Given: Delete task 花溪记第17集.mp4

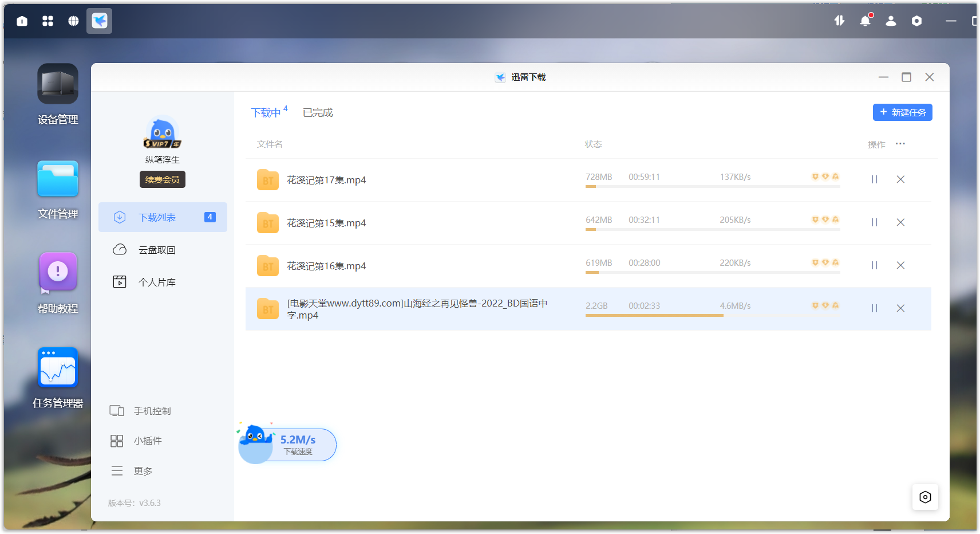Looking at the screenshot, I should pos(900,179).
